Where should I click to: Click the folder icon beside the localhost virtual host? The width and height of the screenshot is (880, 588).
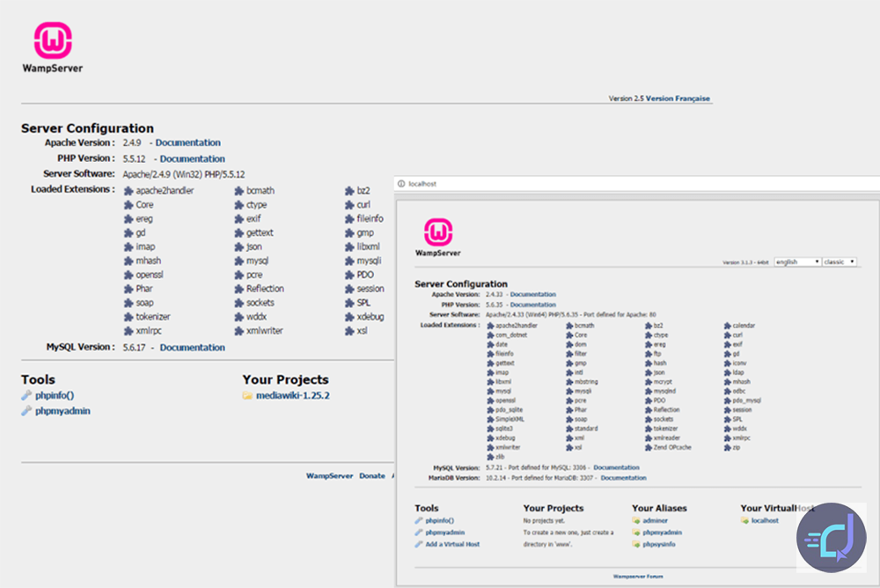(744, 520)
